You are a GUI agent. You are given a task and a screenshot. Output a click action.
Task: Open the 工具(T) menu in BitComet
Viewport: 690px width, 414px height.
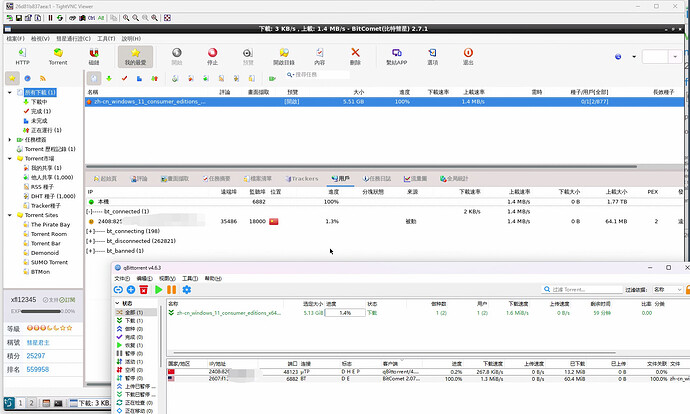pyautogui.click(x=106, y=39)
